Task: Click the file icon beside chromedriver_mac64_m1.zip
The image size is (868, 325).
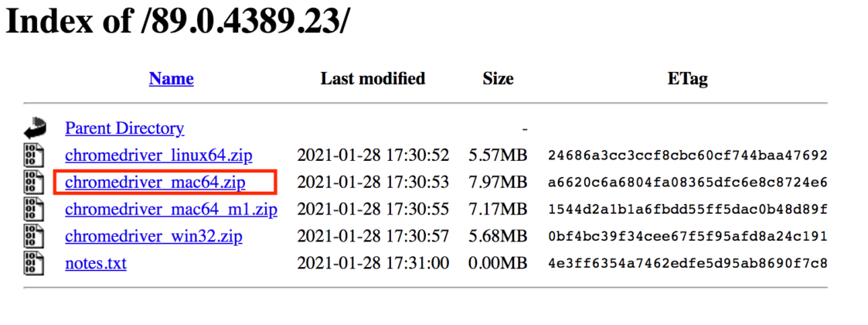Action: 33,210
